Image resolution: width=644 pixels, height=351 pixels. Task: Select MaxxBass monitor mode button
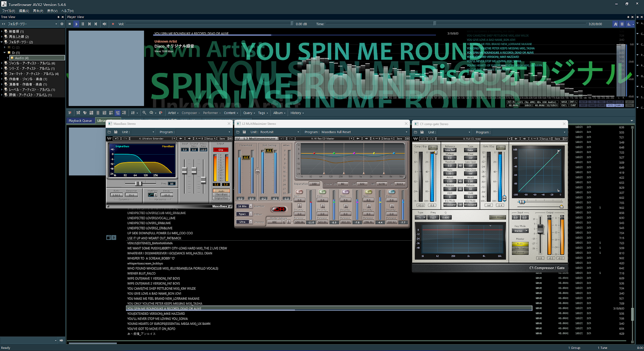(221, 194)
